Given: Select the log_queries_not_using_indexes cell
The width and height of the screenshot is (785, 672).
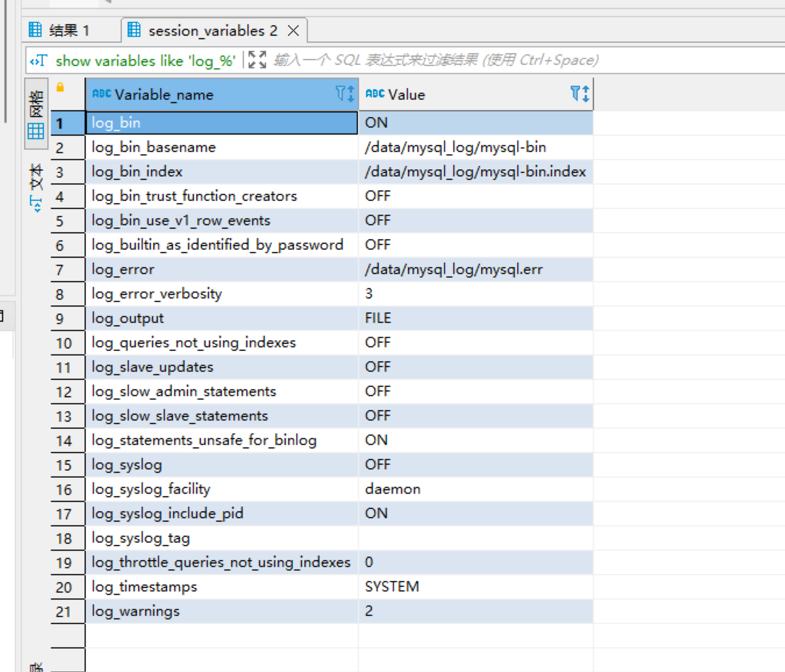Looking at the screenshot, I should tap(222, 342).
